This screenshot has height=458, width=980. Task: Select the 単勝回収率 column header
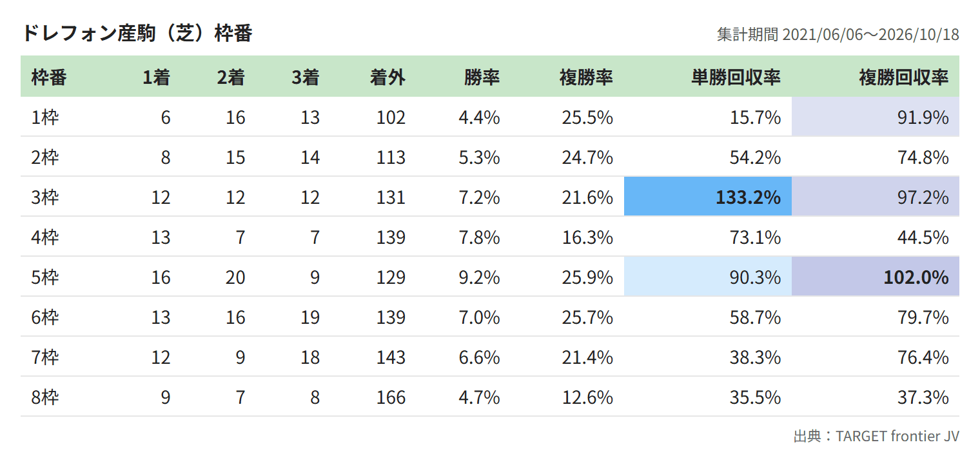point(736,78)
